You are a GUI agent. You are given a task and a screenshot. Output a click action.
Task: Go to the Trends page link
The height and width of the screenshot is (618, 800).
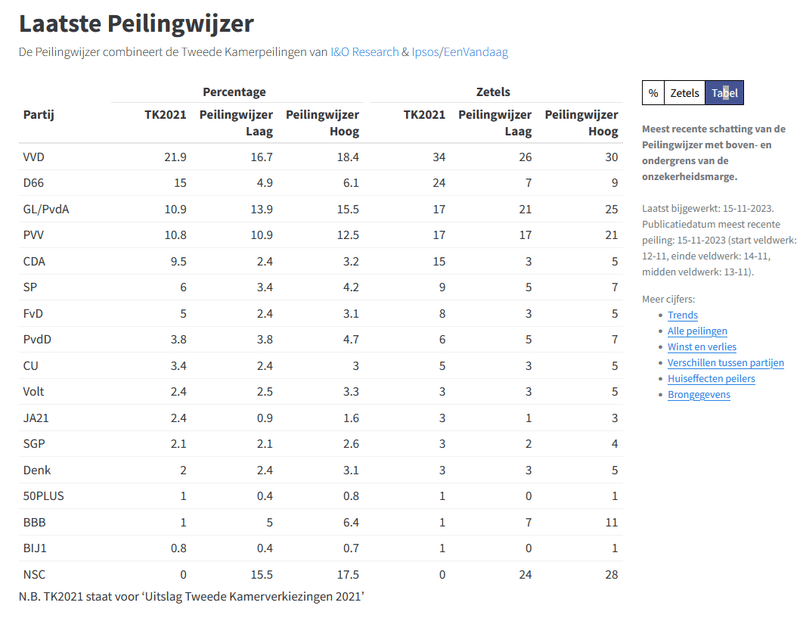point(682,315)
